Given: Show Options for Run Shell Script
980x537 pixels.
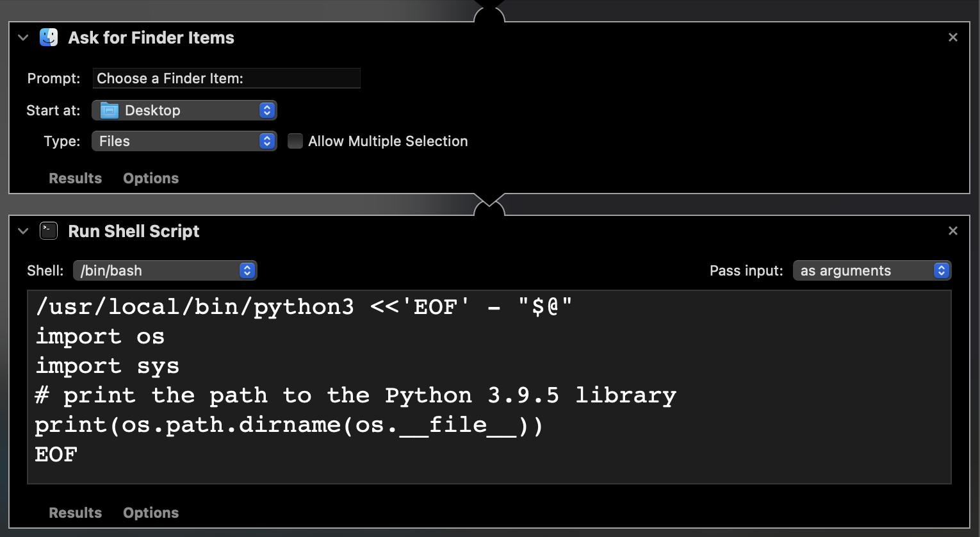Looking at the screenshot, I should tap(151, 513).
